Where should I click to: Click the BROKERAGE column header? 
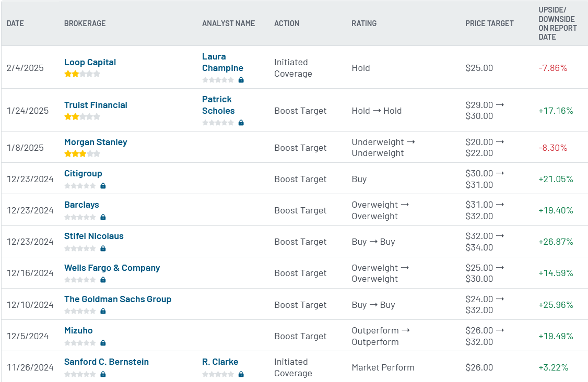point(85,23)
